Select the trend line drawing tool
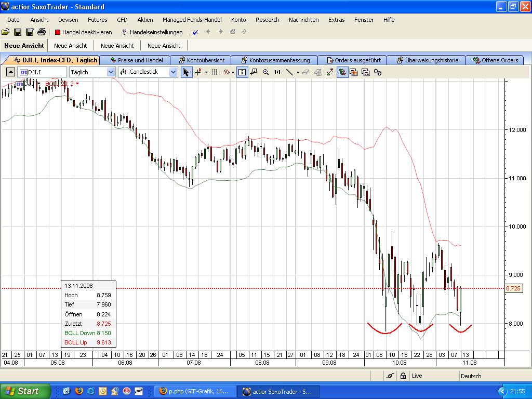Screen dimensions: 532x399 [x=290, y=72]
